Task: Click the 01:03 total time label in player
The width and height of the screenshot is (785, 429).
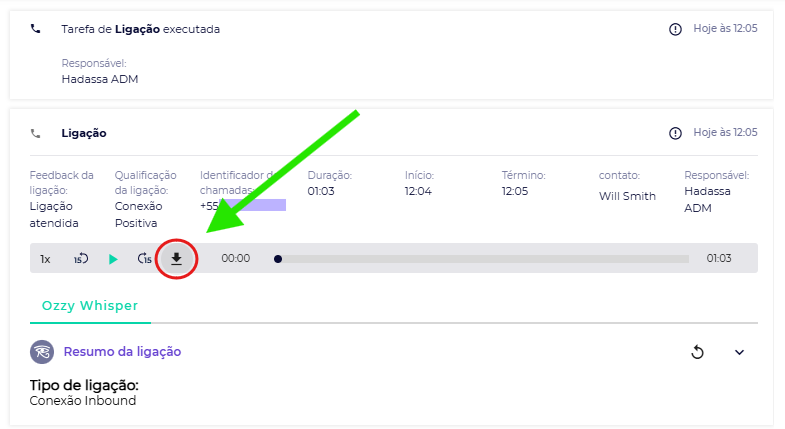Action: pyautogui.click(x=719, y=259)
